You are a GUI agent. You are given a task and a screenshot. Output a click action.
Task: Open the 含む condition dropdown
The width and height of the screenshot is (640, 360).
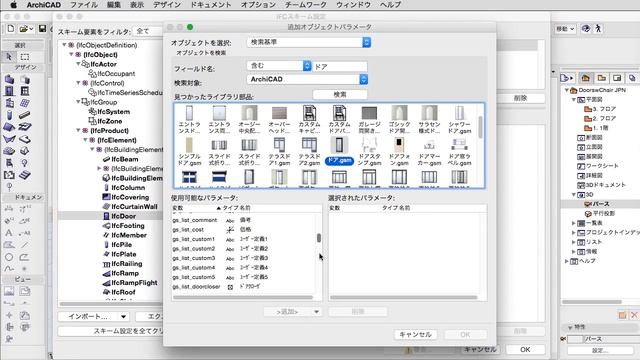tap(279, 66)
